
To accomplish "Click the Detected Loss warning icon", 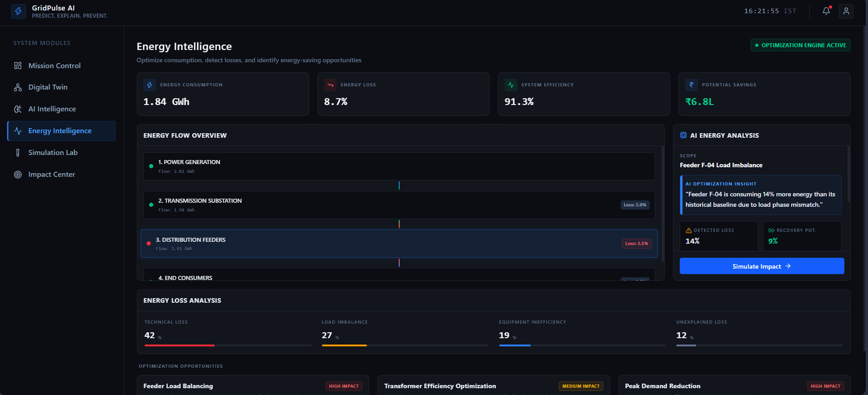I will point(688,230).
